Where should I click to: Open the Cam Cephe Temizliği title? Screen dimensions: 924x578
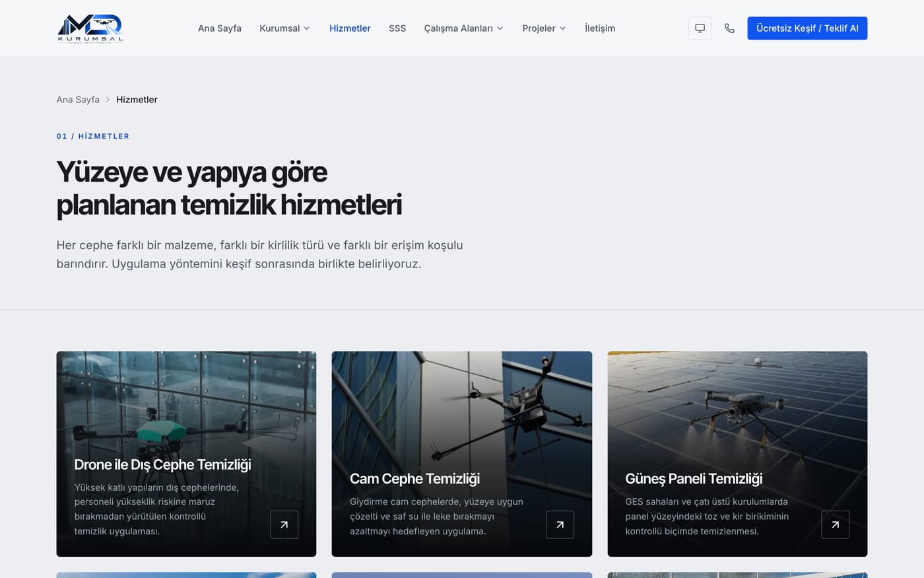(414, 479)
